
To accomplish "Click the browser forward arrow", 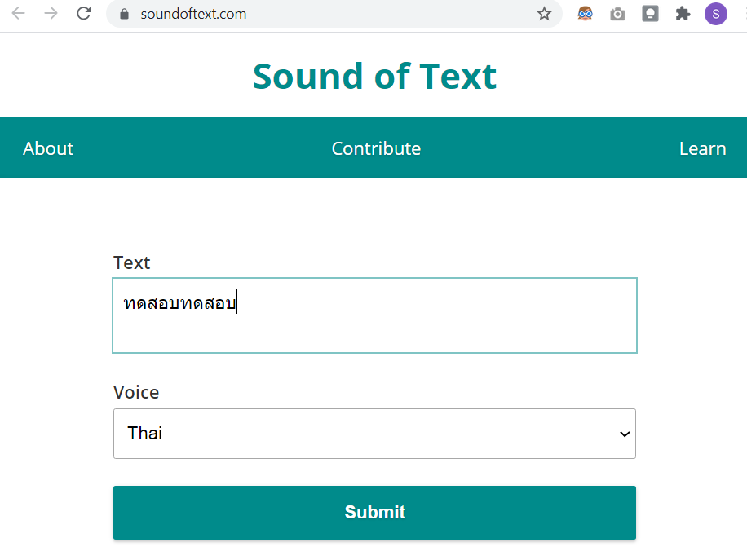I will [51, 14].
